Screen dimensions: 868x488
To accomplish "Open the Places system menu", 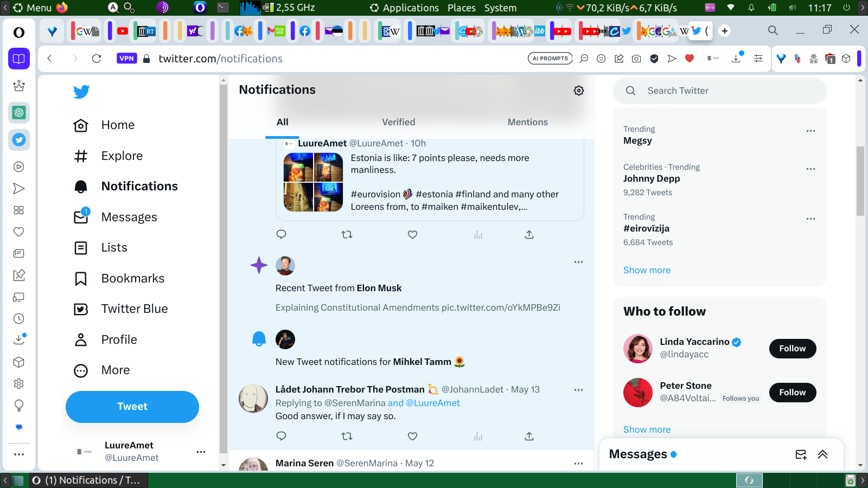I will click(x=462, y=8).
